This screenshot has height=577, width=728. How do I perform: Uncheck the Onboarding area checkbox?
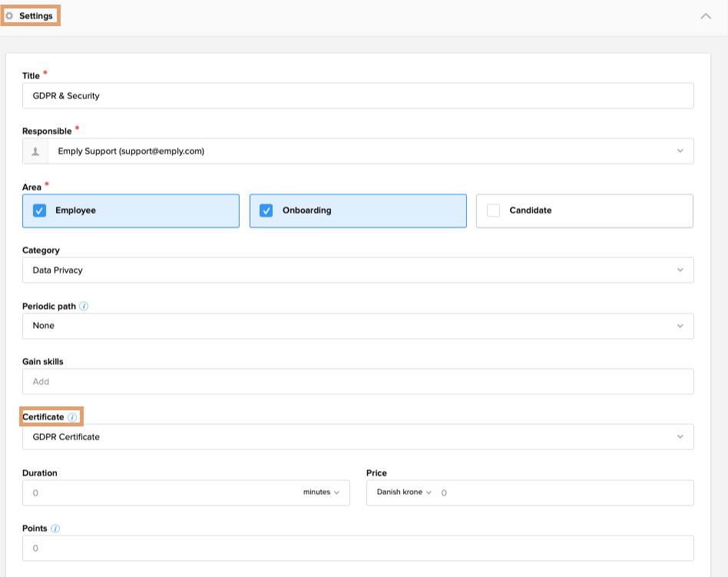tap(266, 211)
